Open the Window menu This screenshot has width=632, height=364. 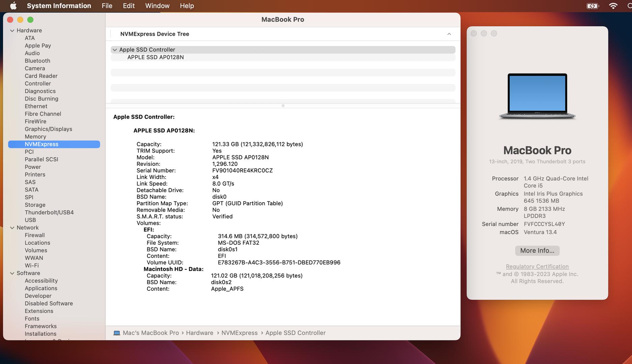157,6
